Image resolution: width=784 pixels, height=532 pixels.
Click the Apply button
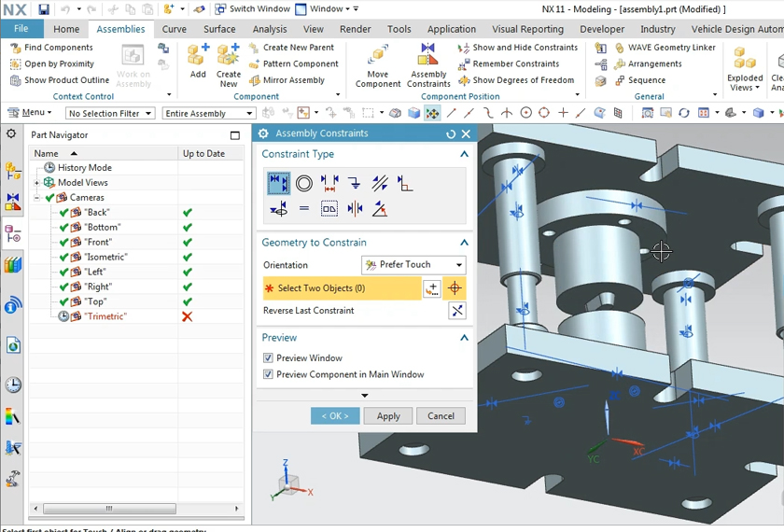388,416
